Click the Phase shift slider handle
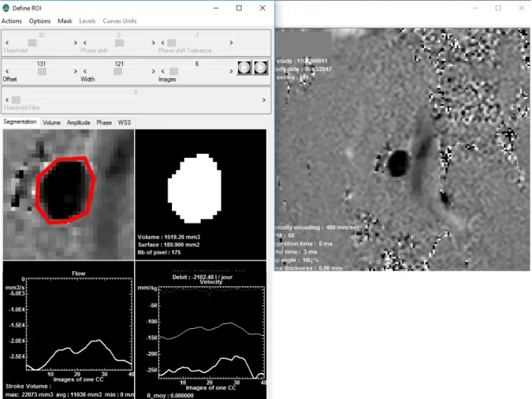The image size is (532, 399). [x=120, y=43]
